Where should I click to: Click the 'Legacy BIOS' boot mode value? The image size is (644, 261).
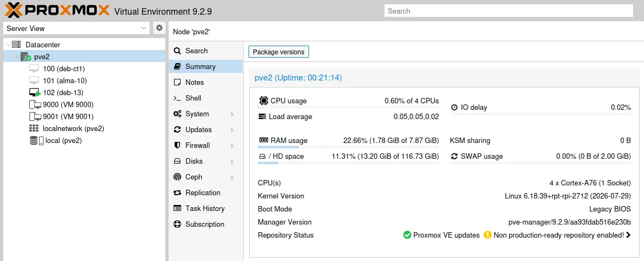pos(610,209)
